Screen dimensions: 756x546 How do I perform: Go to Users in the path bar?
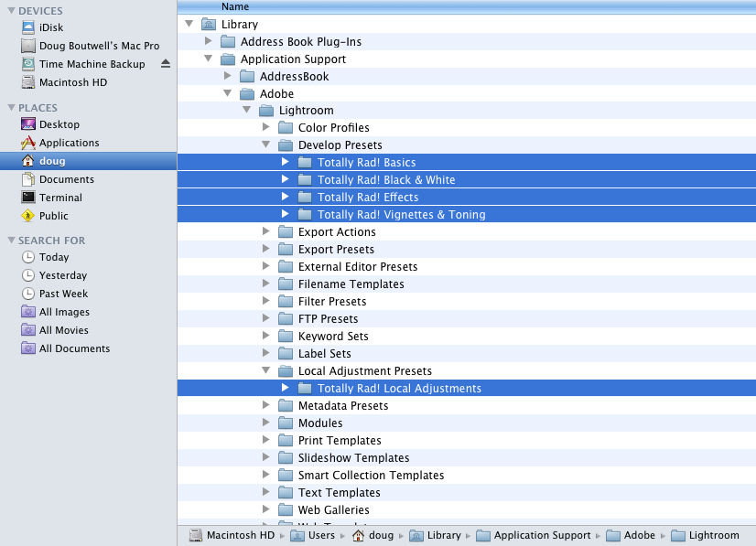pyautogui.click(x=320, y=536)
